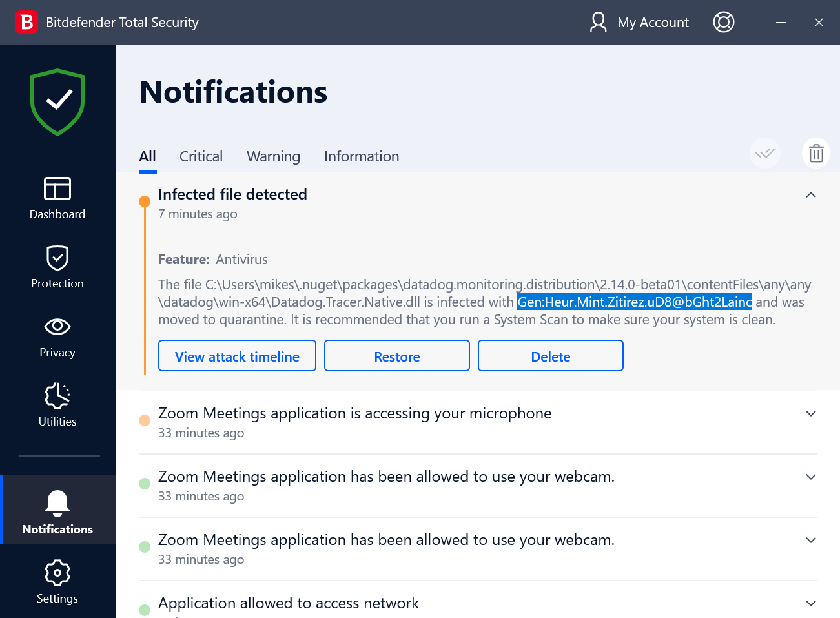Click View attack timeline
The image size is (840, 618).
pos(237,355)
